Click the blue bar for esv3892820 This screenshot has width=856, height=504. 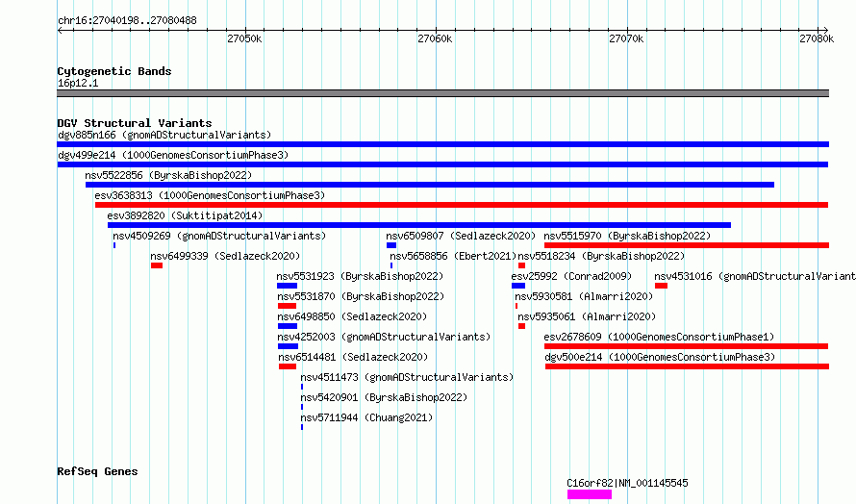point(419,225)
